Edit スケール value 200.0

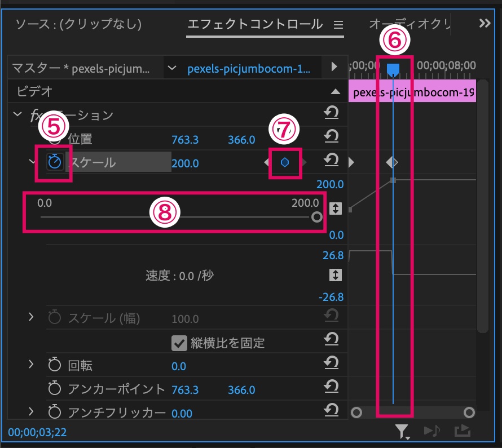point(185,163)
